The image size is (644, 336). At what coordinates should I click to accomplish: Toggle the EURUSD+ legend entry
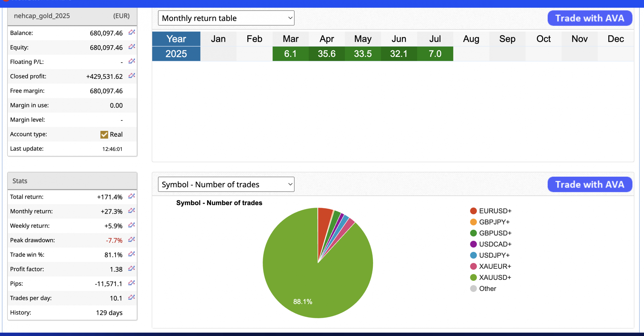pos(495,211)
